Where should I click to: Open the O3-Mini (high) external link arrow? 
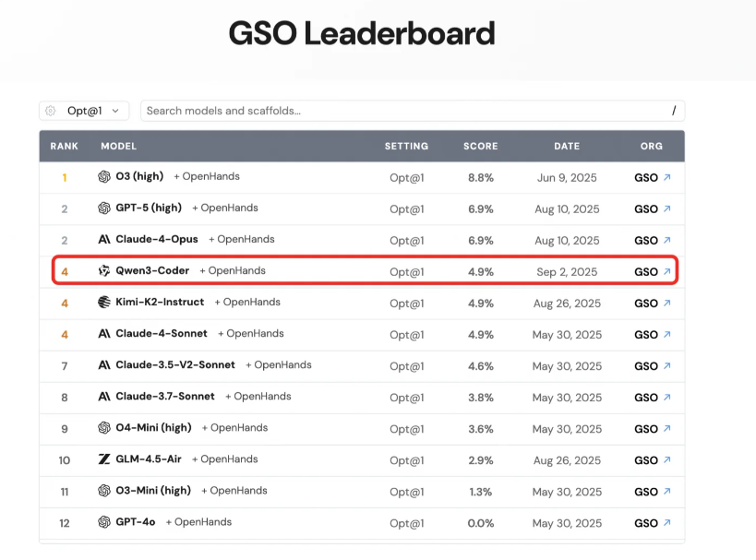(x=667, y=491)
